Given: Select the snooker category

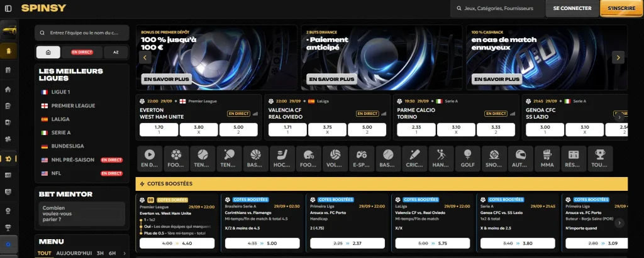Looking at the screenshot, I should click(494, 158).
